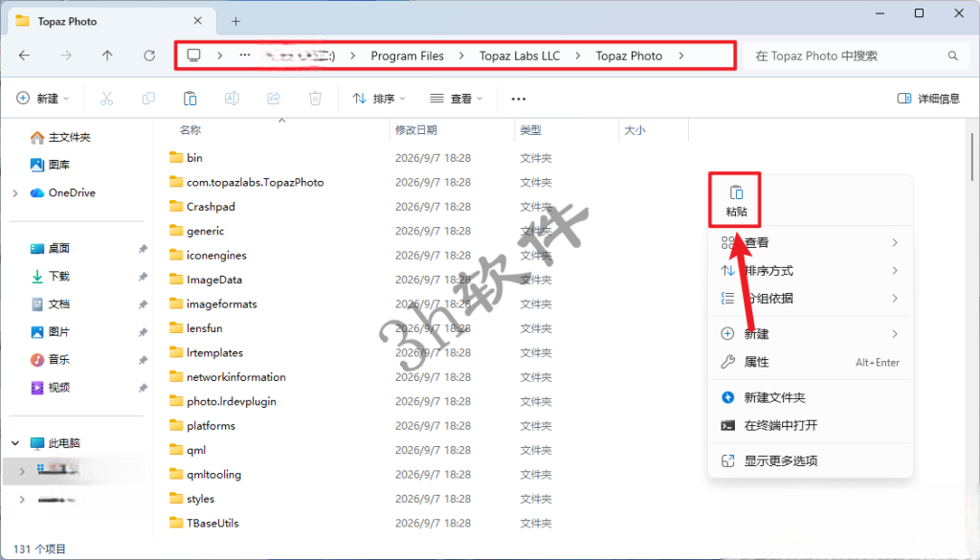Open 文档 in the sidebar
The height and width of the screenshot is (560, 980).
52,303
